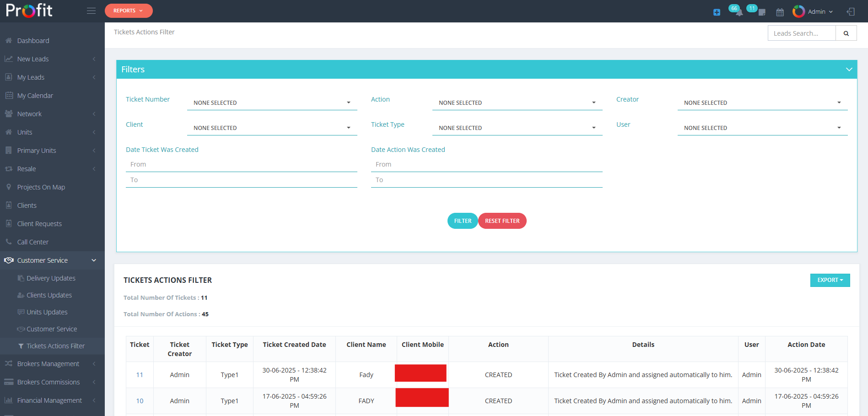
Task: Toggle the sidebar with the hamburger icon
Action: (x=91, y=10)
